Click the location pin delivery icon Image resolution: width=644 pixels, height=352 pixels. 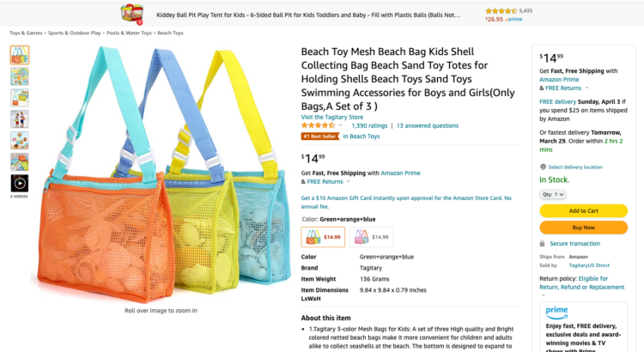[543, 167]
